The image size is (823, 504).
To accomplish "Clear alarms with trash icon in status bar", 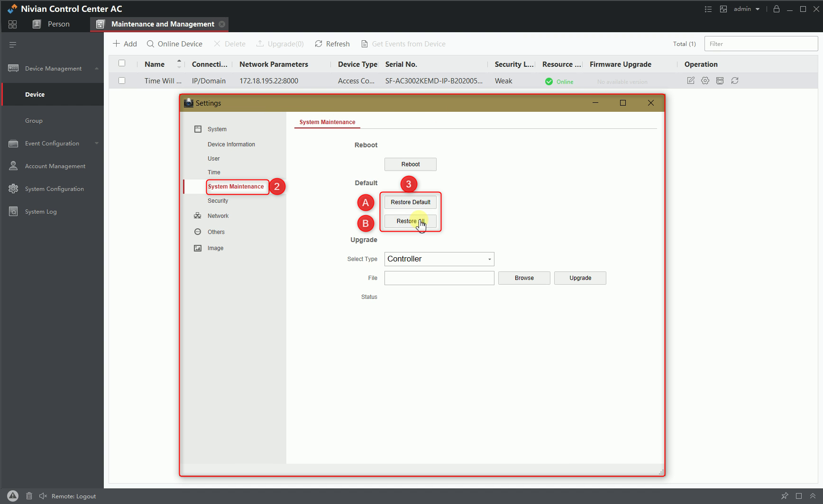I will coord(29,496).
